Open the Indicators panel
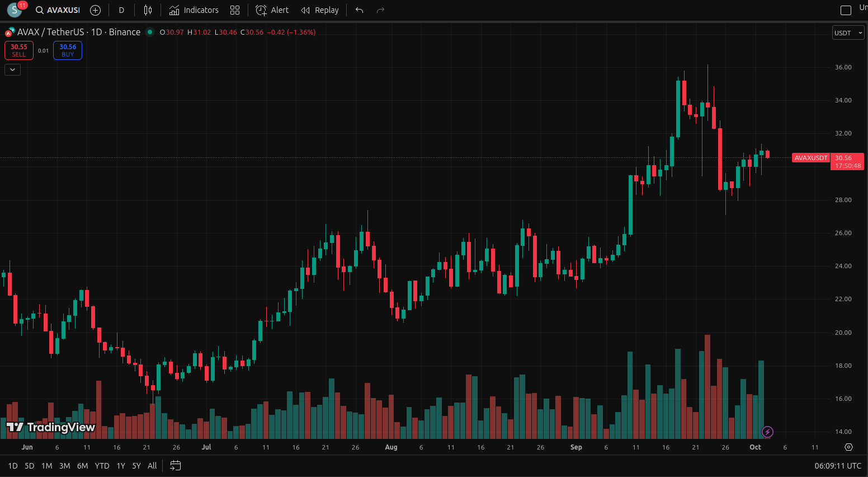868x477 pixels. click(194, 10)
